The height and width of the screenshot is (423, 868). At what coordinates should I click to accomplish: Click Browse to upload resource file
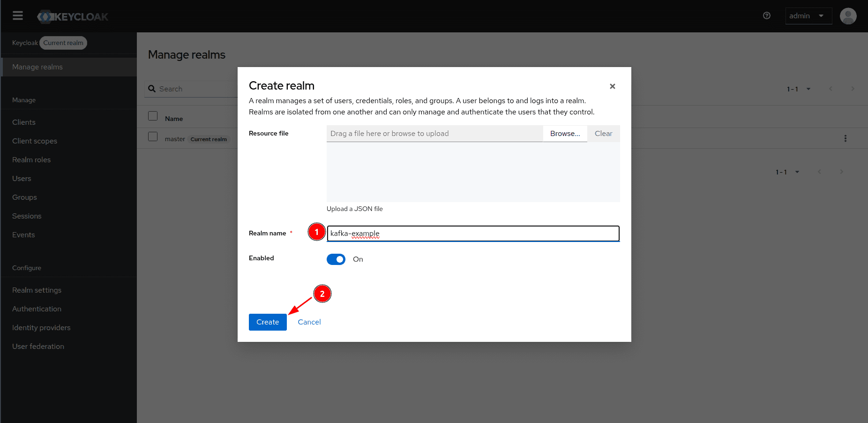(565, 134)
